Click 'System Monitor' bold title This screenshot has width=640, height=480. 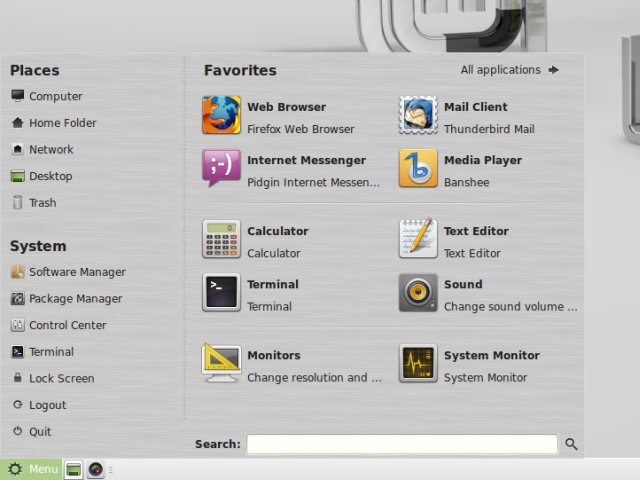point(492,356)
